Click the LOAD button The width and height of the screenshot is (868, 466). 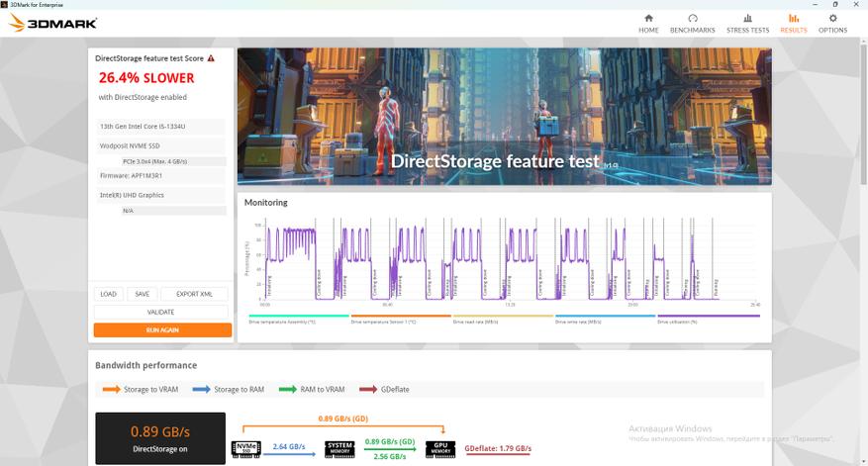pos(109,294)
